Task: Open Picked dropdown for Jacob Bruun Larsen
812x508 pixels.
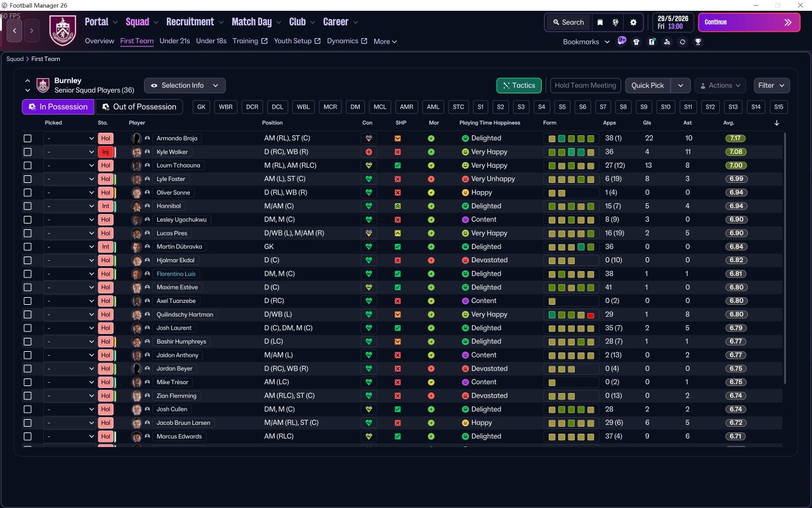Action: pyautogui.click(x=69, y=423)
